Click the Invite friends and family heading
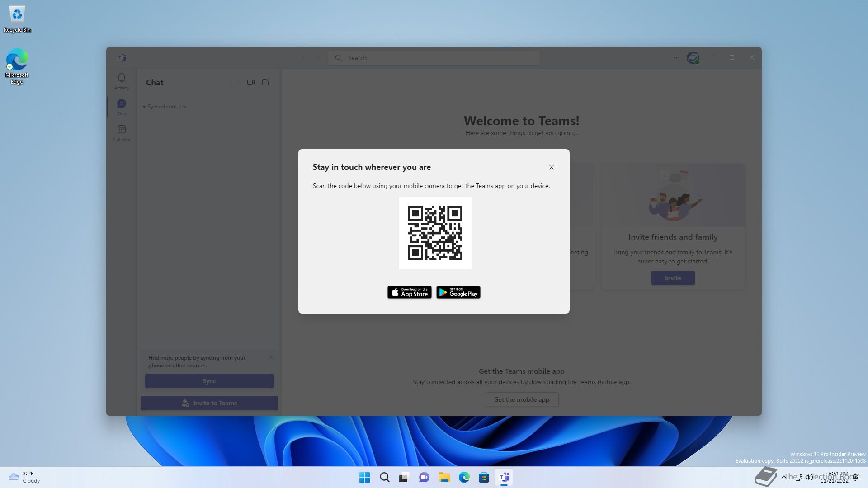This screenshot has height=488, width=868. [673, 237]
